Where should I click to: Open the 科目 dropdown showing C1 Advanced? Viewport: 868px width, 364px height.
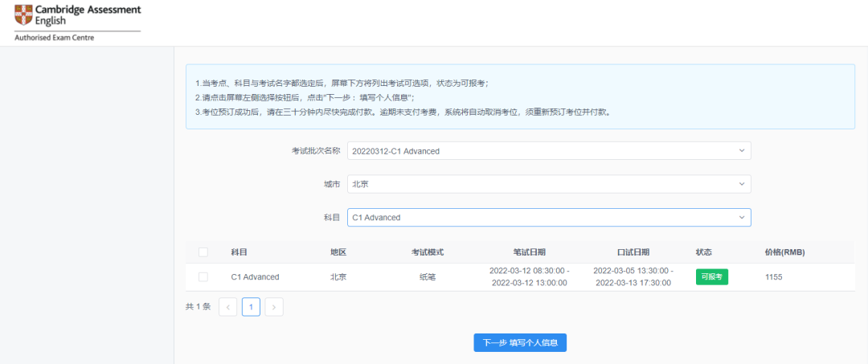[549, 218]
